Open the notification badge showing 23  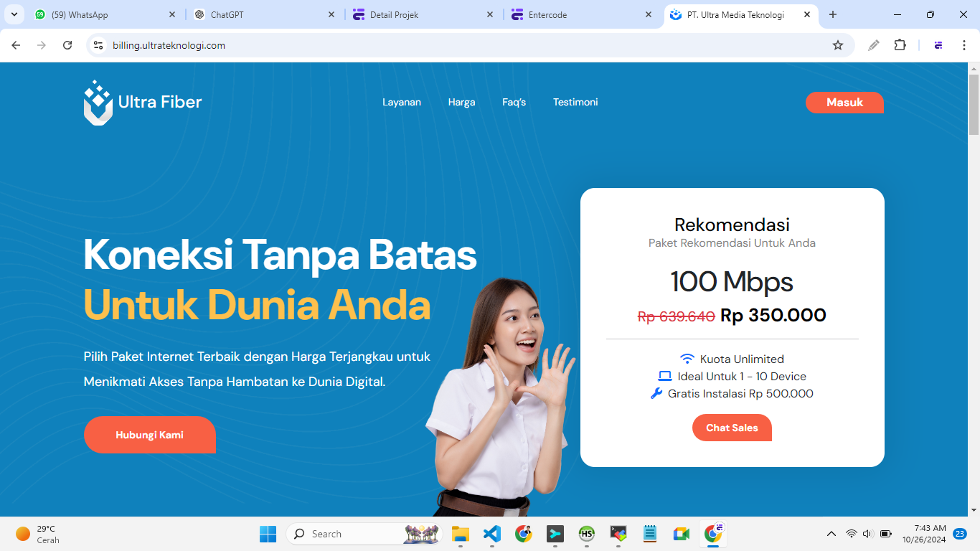[960, 534]
